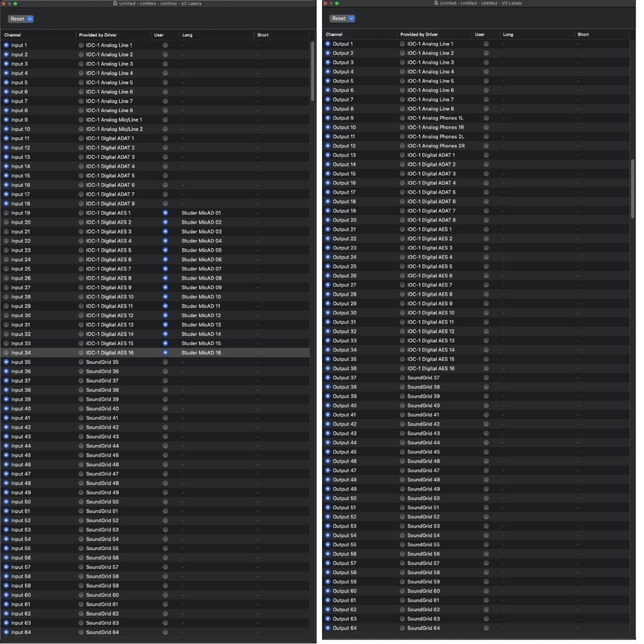Viewport: 644px width, 644px height.
Task: Open the Reset dropdown arrow in Input window
Action: pos(30,19)
